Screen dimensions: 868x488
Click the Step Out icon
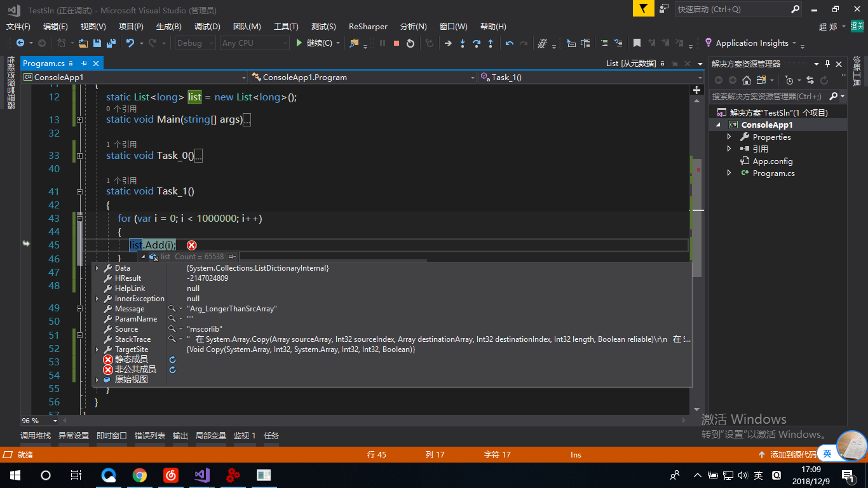(491, 43)
